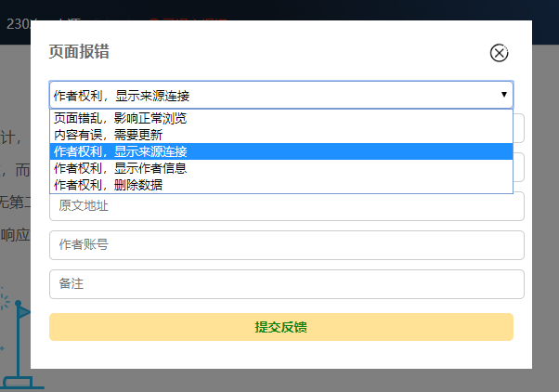Focus the 备注 remarks field
The image size is (559, 392).
(x=286, y=284)
